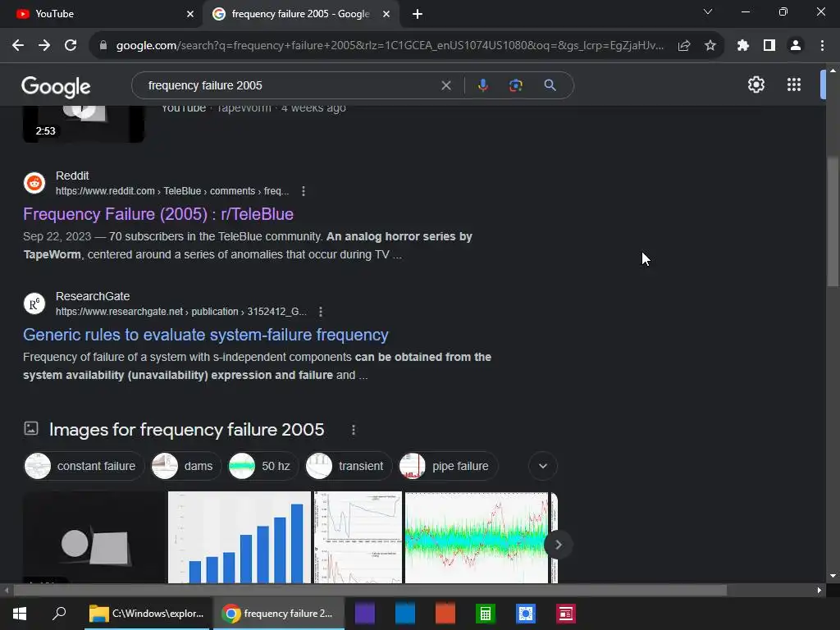Image resolution: width=840 pixels, height=630 pixels.
Task: Click the ResearchGate URL breadcrumb
Action: [181, 312]
